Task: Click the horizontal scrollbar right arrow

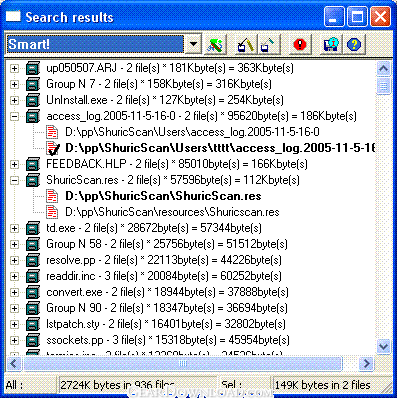Action: (366, 363)
